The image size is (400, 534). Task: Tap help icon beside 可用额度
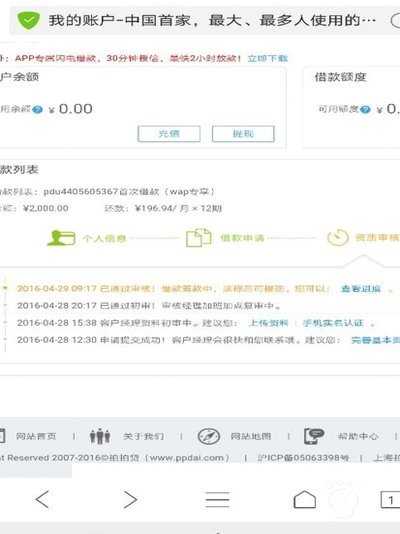[365, 110]
